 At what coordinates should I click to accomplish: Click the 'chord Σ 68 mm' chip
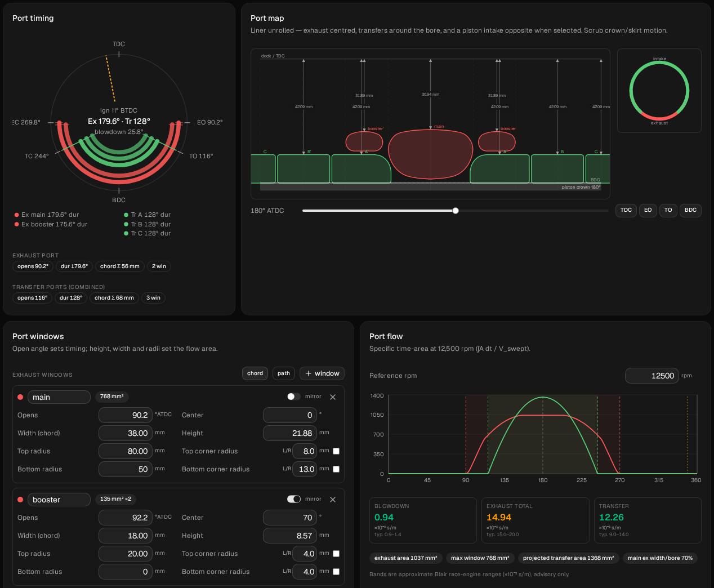[x=114, y=298]
